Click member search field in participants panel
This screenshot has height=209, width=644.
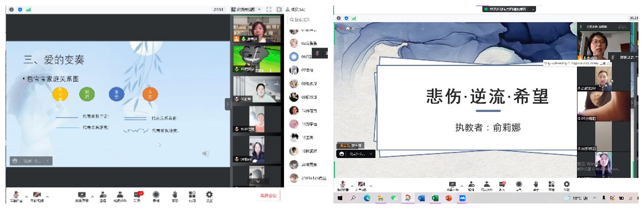point(306,19)
